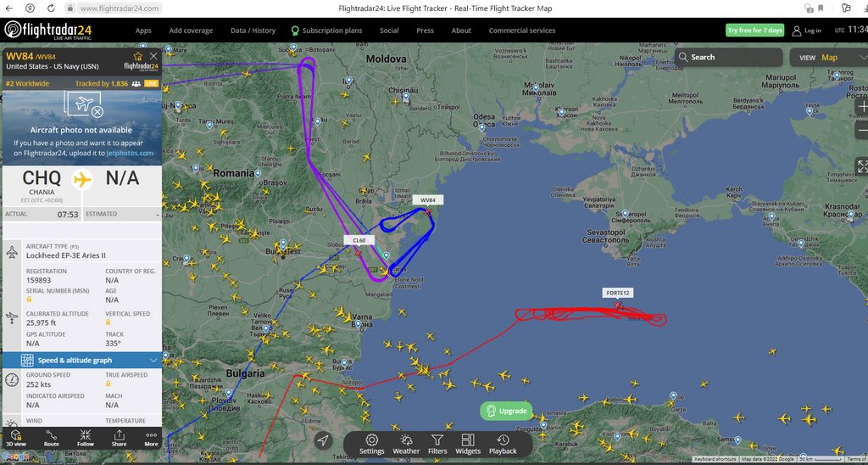Click the ground speed gauge icon
Screen dimensions: 868x465
[x=12, y=379]
